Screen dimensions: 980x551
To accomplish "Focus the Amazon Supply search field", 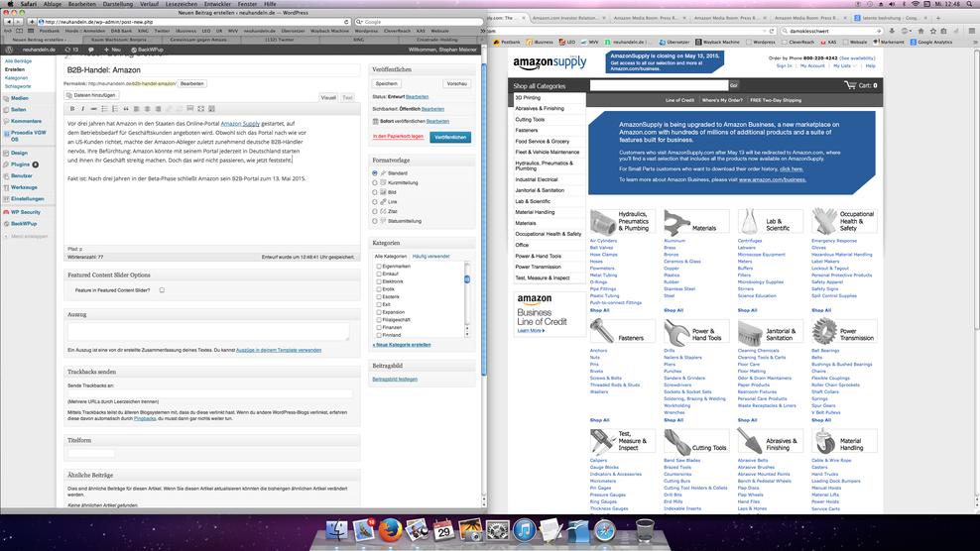I will coord(659,85).
